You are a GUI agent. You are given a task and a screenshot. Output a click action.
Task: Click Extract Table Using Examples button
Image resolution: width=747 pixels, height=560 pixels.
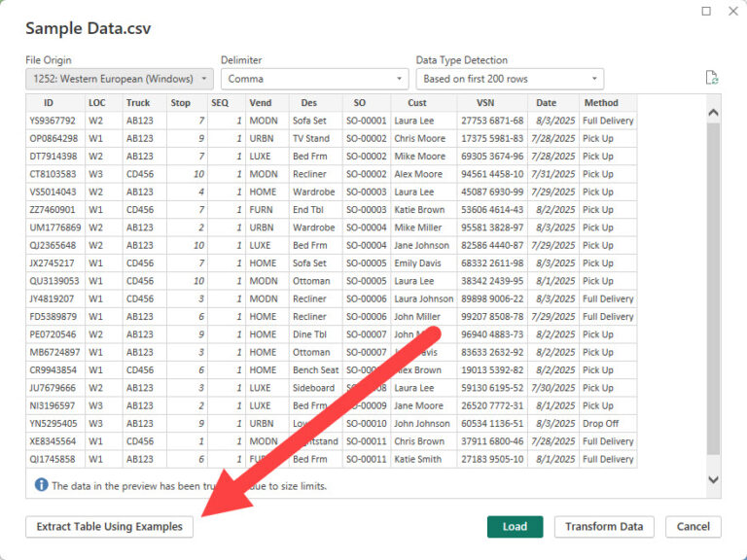pos(110,527)
